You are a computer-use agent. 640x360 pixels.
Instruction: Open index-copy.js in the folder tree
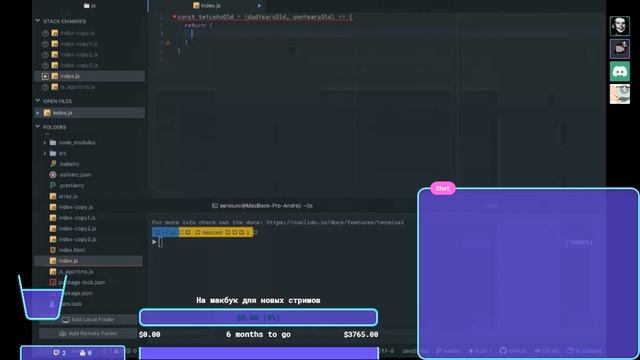tap(76, 207)
